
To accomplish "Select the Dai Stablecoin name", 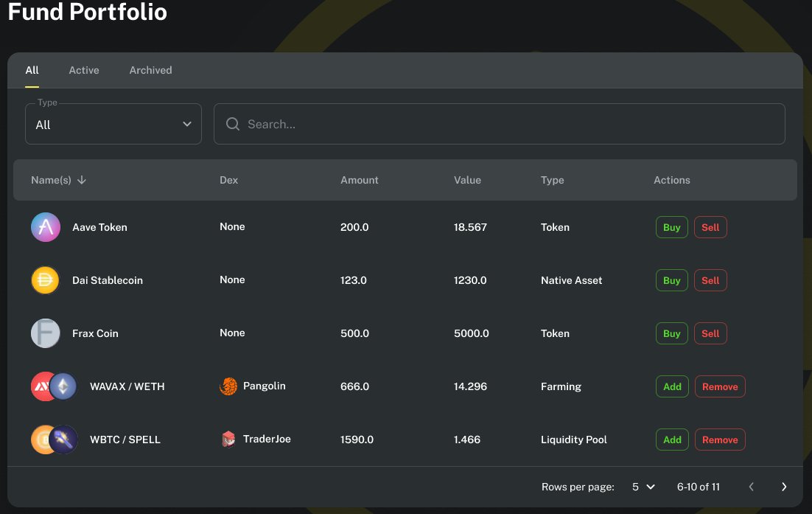I will (x=107, y=280).
